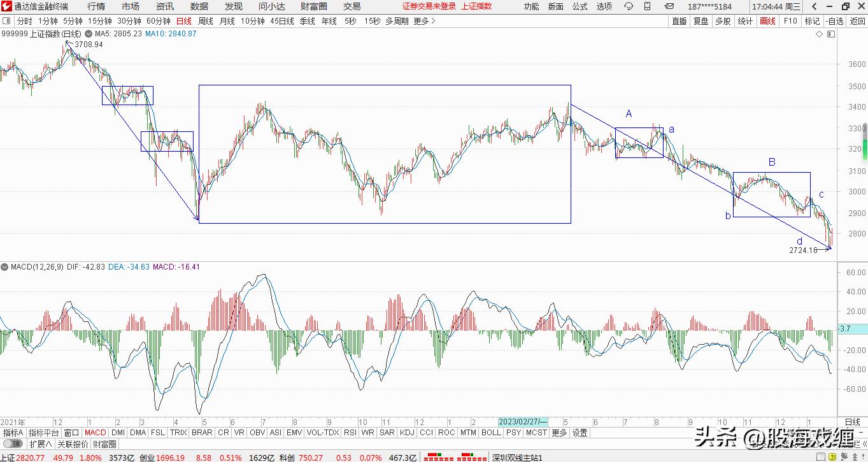Viewport: 868px width, 462px height.
Task: Click 证券交易未登录 login link
Action: click(429, 6)
